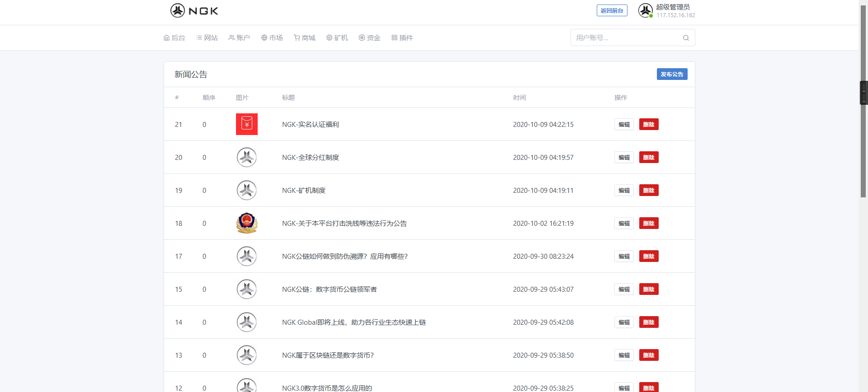Open the 资金 funds menu

pos(369,38)
